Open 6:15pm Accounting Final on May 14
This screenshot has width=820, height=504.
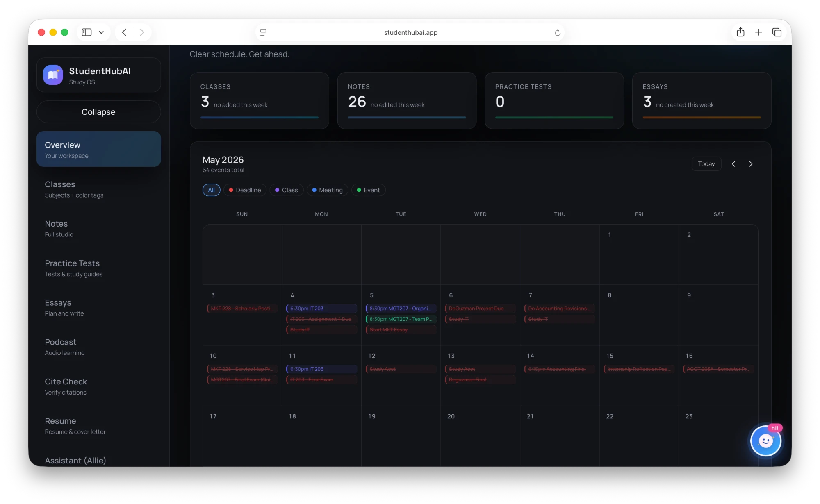coord(560,369)
